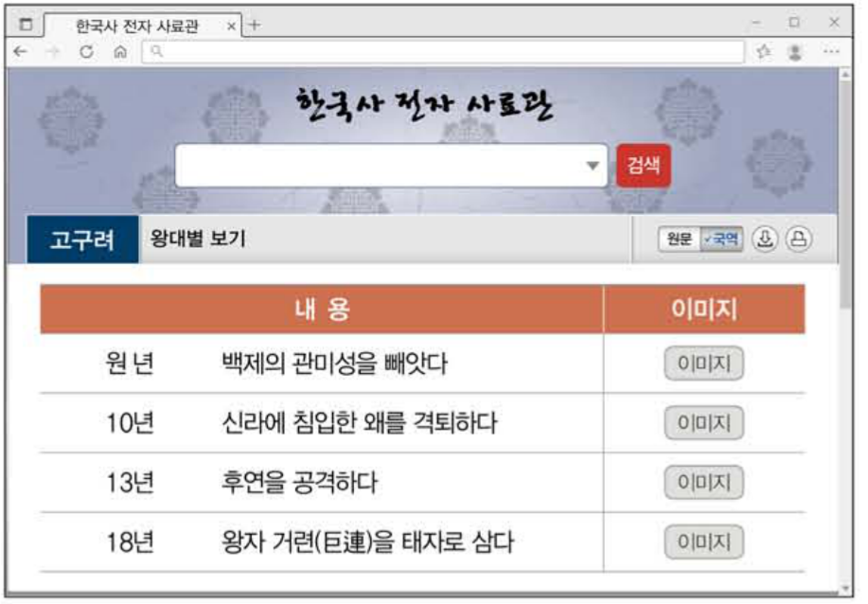The width and height of the screenshot is (868, 604).
Task: Click inside the main search input field
Action: [379, 165]
